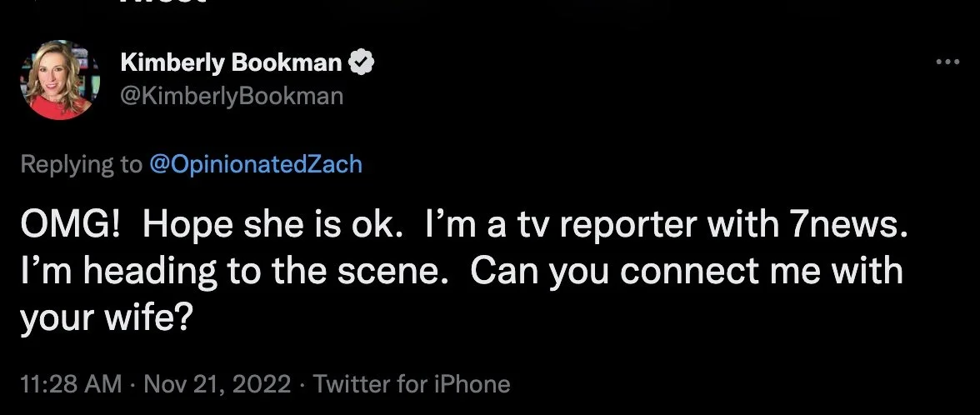Open the @OpinionatedZach profile link
980x415 pixels.
coord(255,164)
